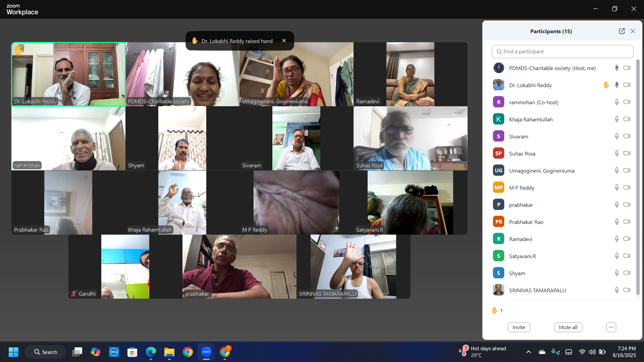644x362 pixels.
Task: Toggle Khaja Rahamtullah's microphone
Action: [616, 119]
